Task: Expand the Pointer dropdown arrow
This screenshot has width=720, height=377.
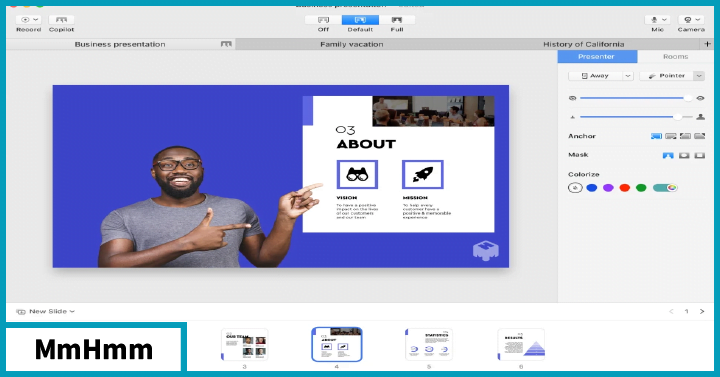Action: 699,76
